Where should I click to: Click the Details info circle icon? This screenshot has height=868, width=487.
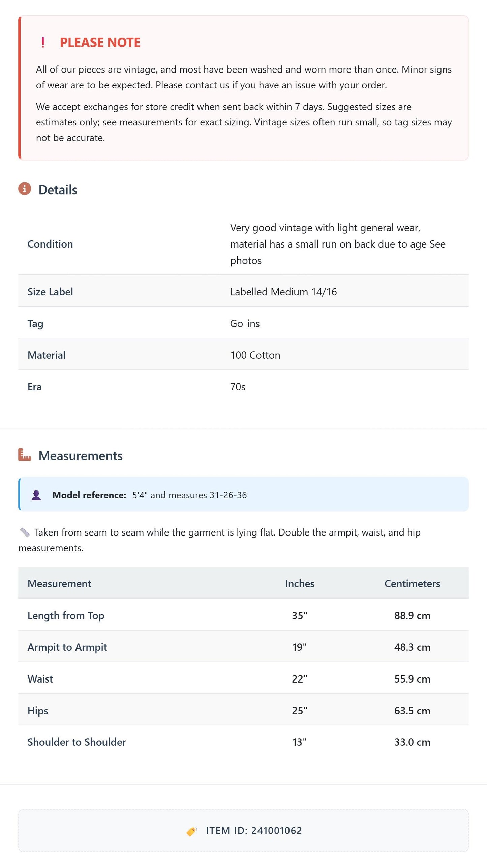25,189
